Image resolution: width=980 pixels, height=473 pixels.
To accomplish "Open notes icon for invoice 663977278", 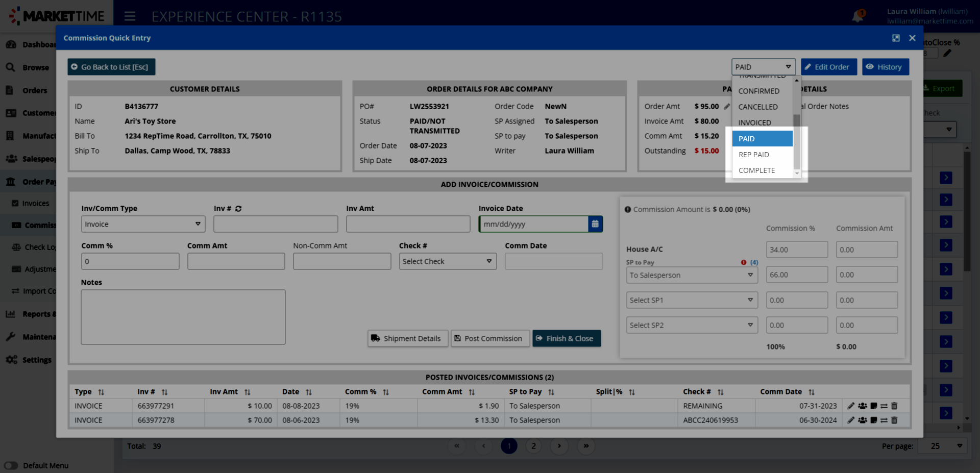I will pos(874,420).
